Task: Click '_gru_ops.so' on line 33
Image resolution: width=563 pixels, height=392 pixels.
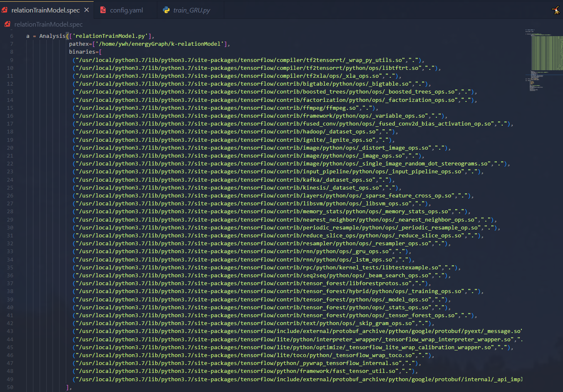Action: tap(371, 251)
